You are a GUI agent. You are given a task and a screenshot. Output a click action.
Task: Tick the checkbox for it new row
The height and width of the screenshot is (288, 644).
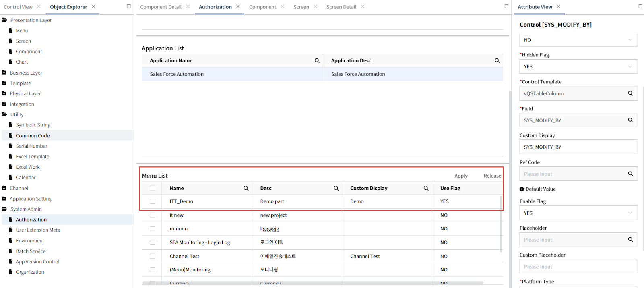click(152, 215)
